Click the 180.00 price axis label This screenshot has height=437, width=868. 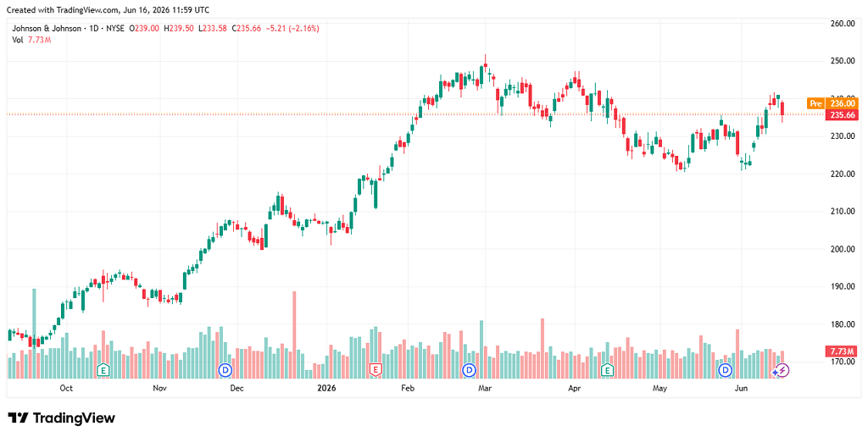(843, 324)
